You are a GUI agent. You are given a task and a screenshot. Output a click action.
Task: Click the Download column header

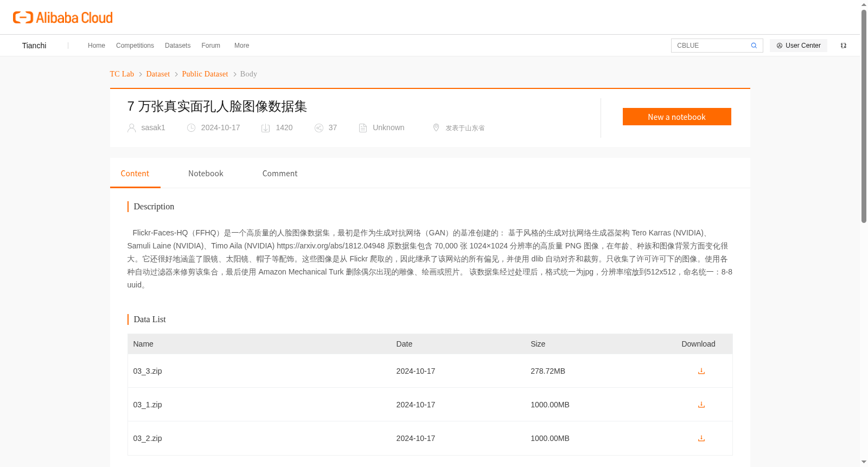click(698, 344)
